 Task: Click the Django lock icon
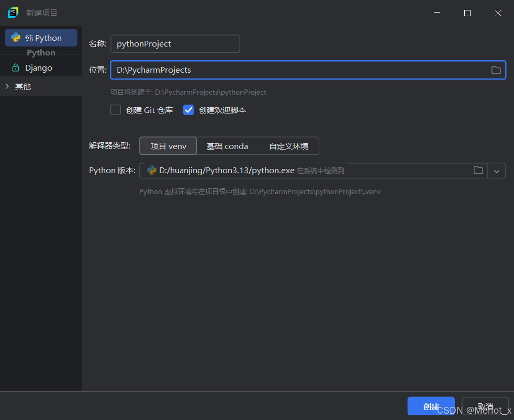(15, 68)
